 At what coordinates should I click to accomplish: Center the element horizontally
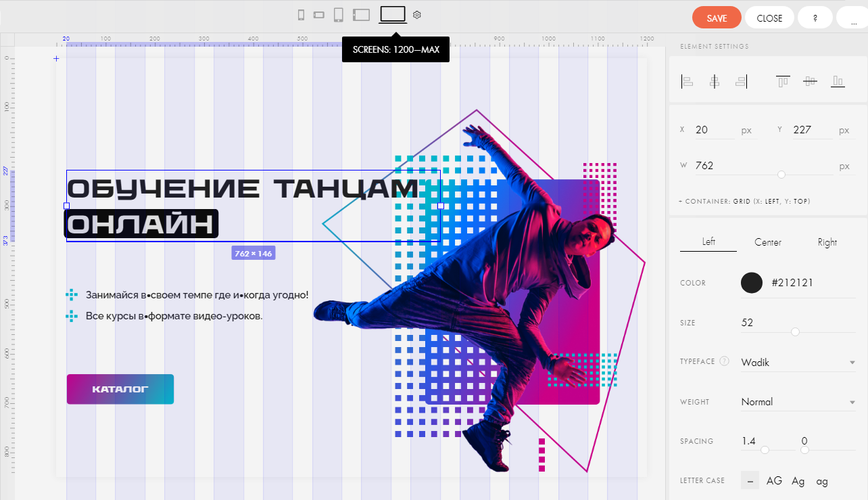tap(715, 82)
